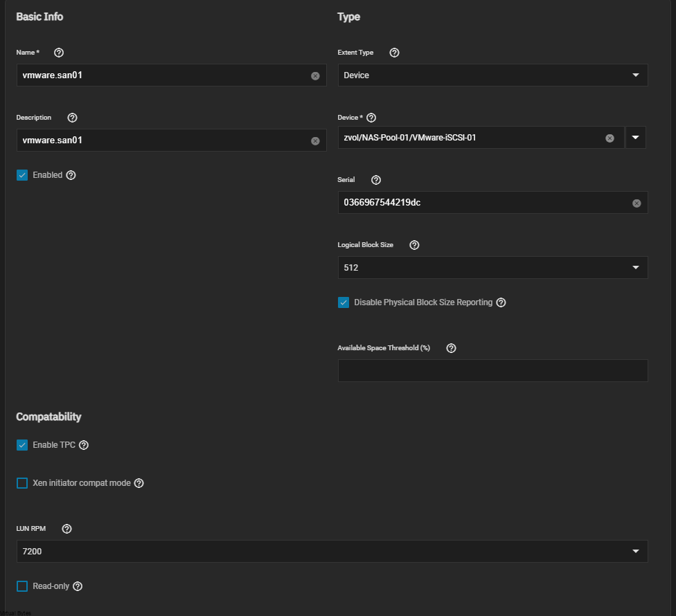Open the Logical Block Size dropdown
The image size is (676, 616).
click(x=492, y=267)
